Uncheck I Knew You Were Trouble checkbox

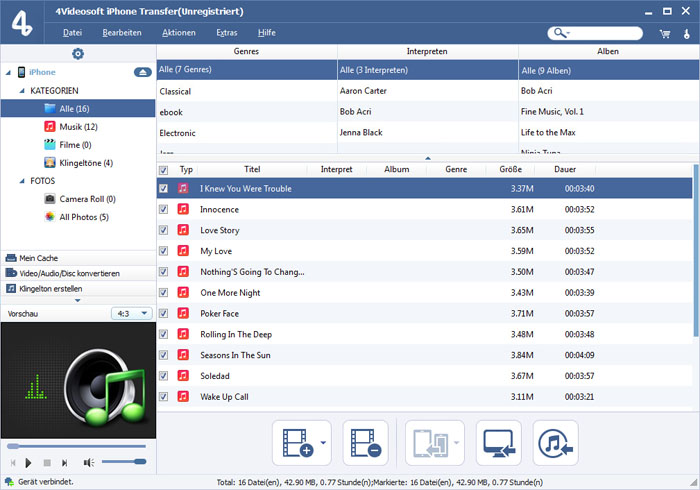tap(163, 188)
